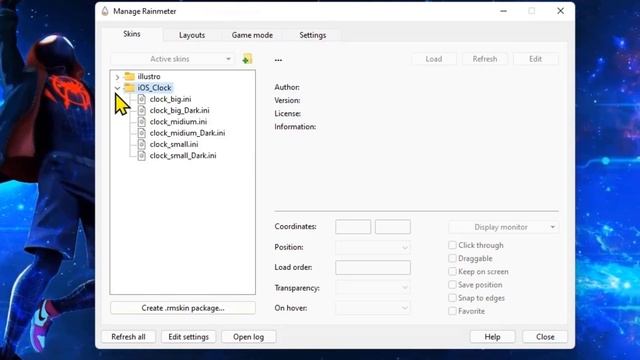
Task: Click the clock_small_Dark.ini file icon
Action: coord(142,156)
